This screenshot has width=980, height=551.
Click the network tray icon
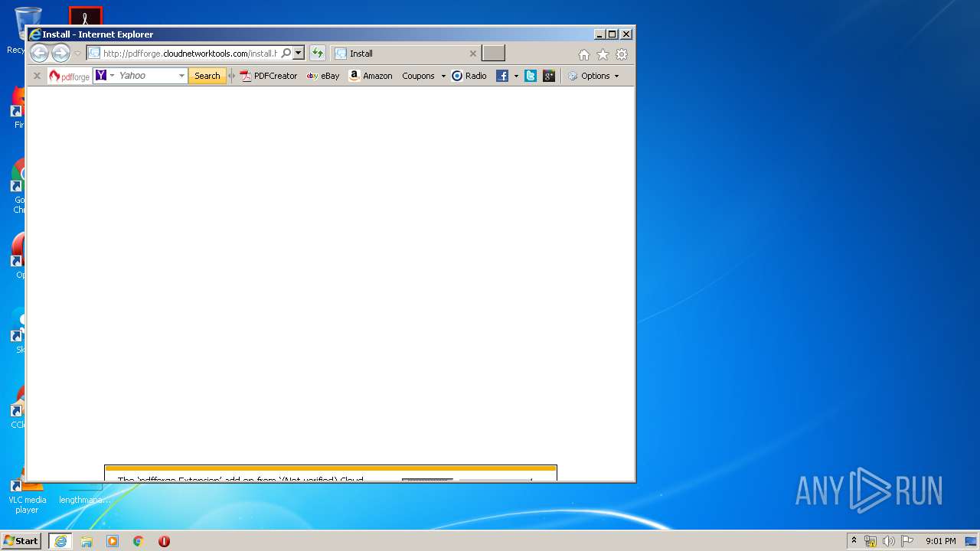(871, 541)
